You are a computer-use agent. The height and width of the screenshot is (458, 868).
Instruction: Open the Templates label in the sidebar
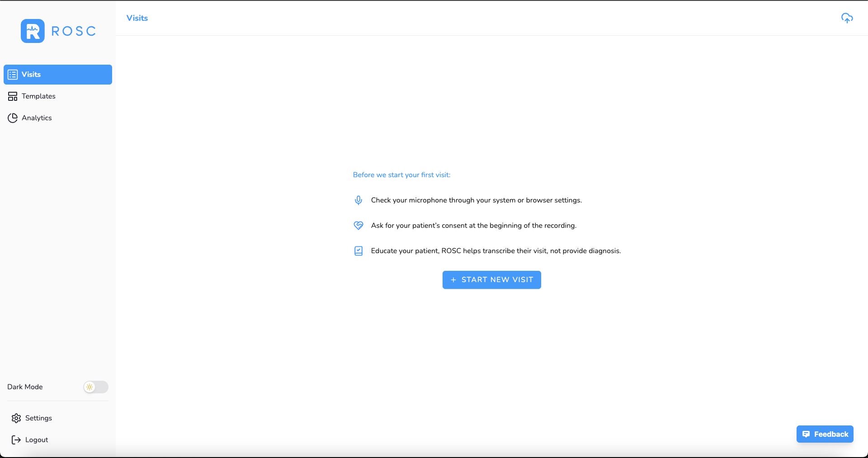38,96
